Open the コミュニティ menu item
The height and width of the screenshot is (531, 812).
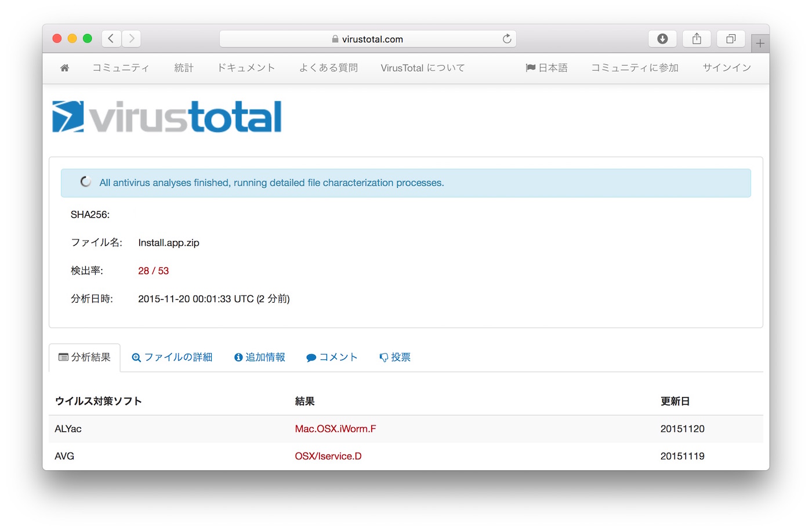point(121,68)
